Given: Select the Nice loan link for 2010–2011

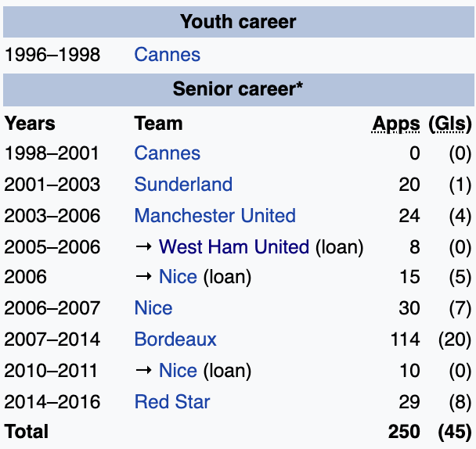Looking at the screenshot, I should coord(178,370).
